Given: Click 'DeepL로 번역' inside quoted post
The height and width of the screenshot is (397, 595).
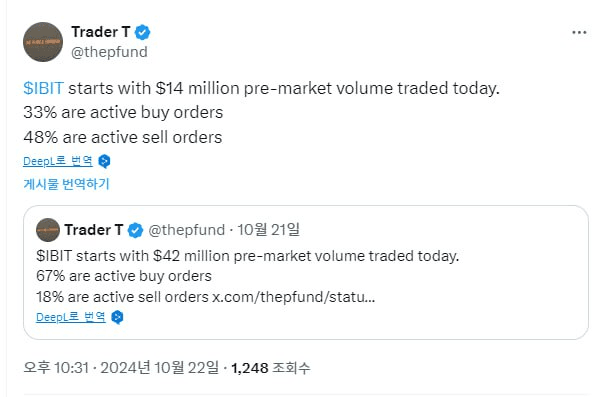Looking at the screenshot, I should point(71,317).
